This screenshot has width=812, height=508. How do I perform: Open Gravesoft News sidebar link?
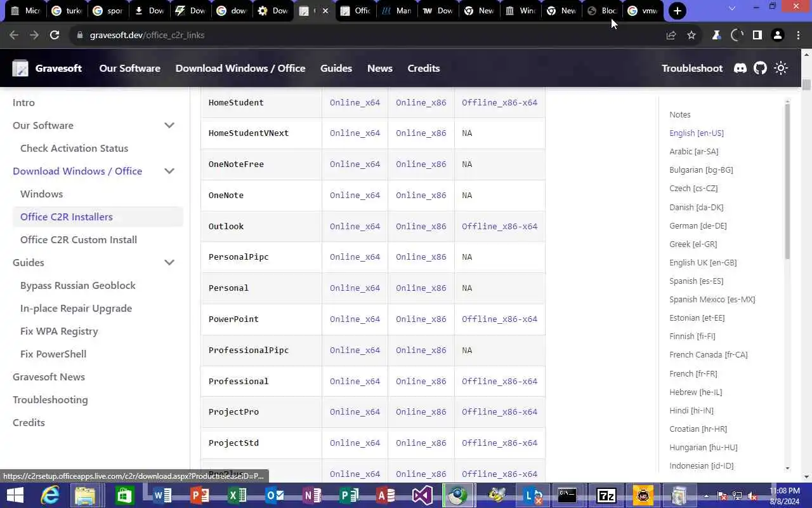[x=49, y=377]
